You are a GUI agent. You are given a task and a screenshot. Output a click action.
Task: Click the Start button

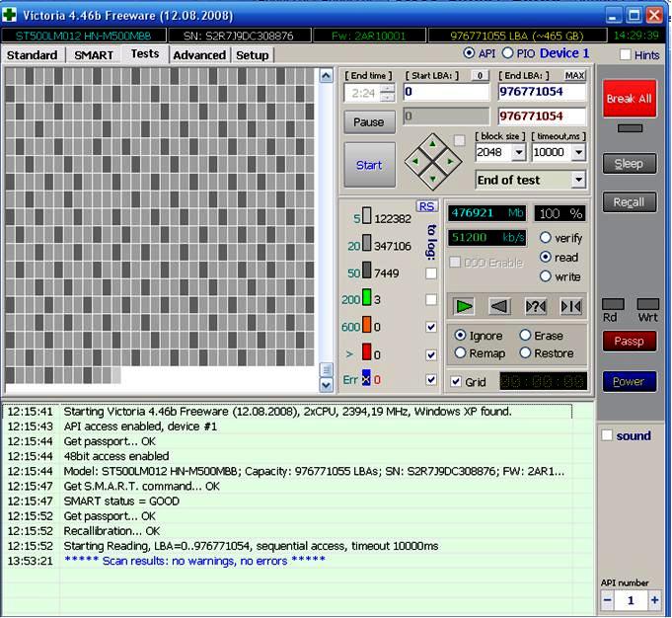pyautogui.click(x=369, y=165)
